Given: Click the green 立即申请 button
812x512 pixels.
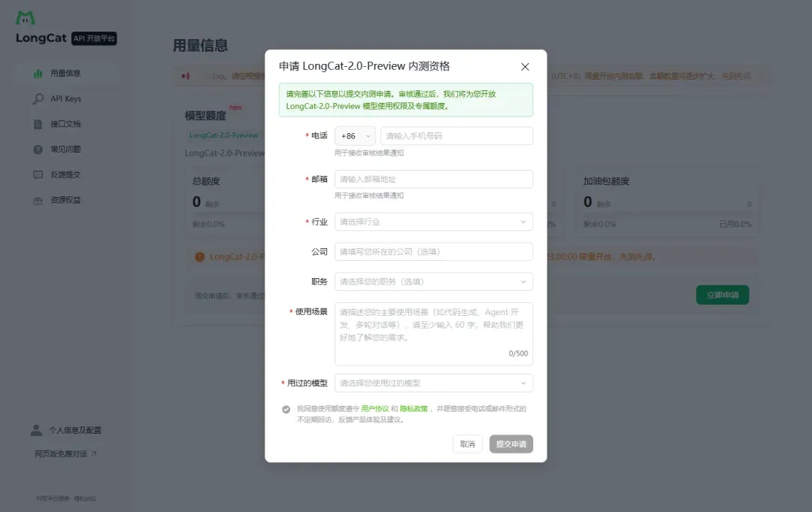Looking at the screenshot, I should (x=723, y=295).
